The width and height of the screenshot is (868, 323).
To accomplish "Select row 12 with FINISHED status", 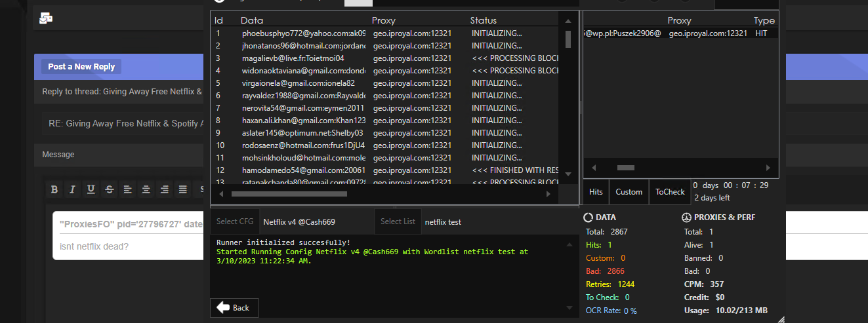I will (x=385, y=170).
